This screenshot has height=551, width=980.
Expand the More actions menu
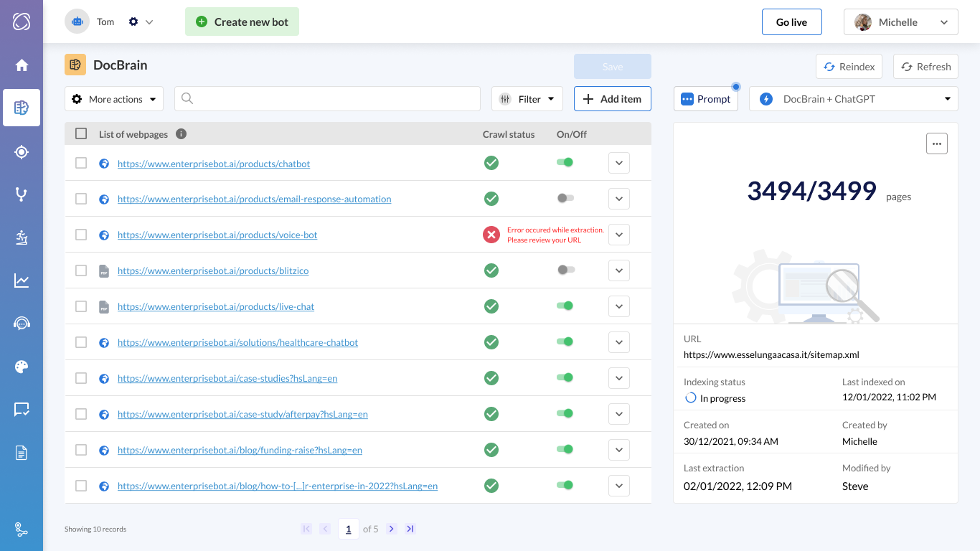[x=113, y=100]
